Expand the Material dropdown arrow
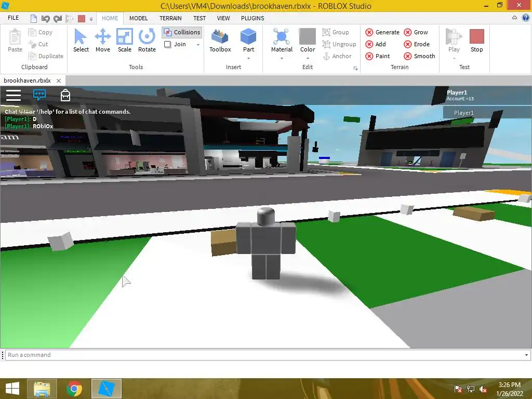The height and width of the screenshot is (399, 532). 282,59
